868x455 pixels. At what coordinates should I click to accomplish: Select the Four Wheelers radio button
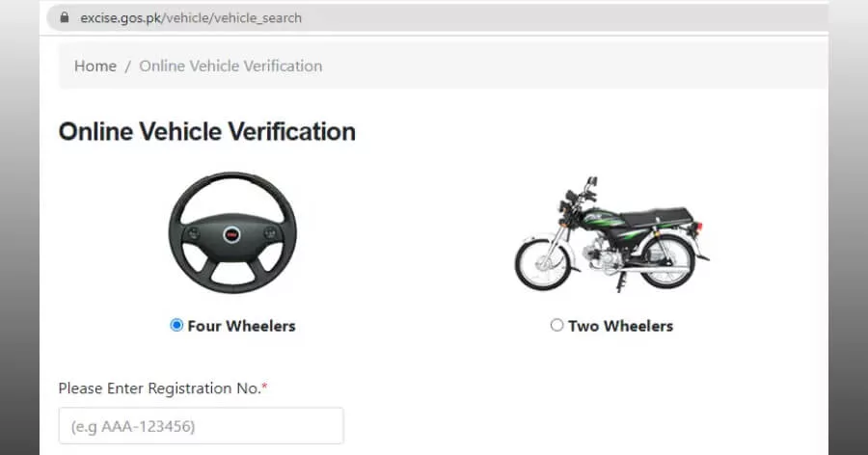coord(176,325)
